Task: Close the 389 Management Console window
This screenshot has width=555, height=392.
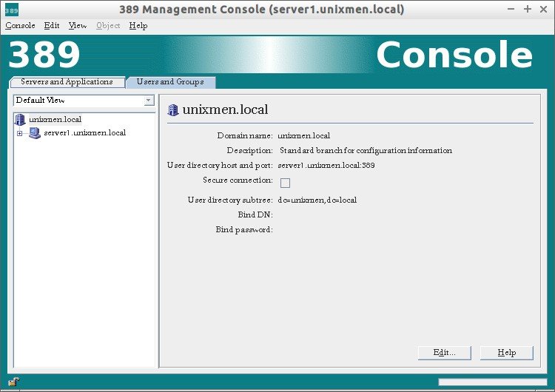Action: pyautogui.click(x=543, y=9)
